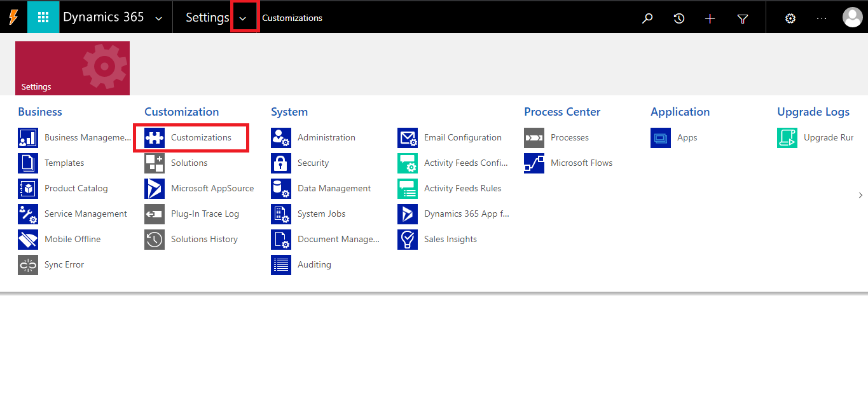The width and height of the screenshot is (868, 401).
Task: Click the Customizations breadcrumb in navbar
Action: tap(293, 18)
